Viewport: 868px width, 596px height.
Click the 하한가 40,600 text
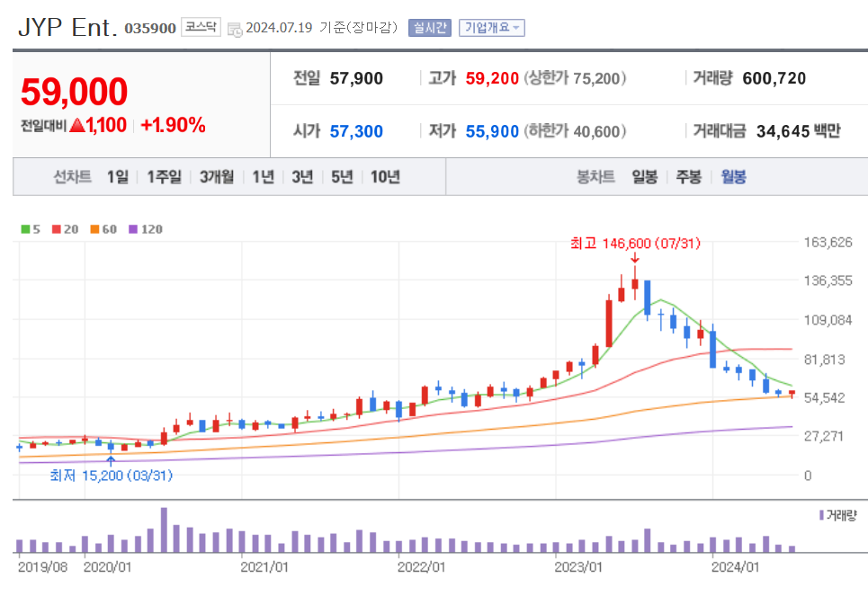(575, 132)
